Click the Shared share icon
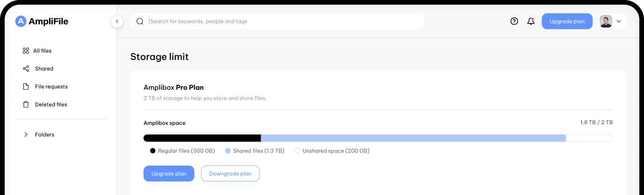The width and height of the screenshot is (644, 195). coord(26,68)
